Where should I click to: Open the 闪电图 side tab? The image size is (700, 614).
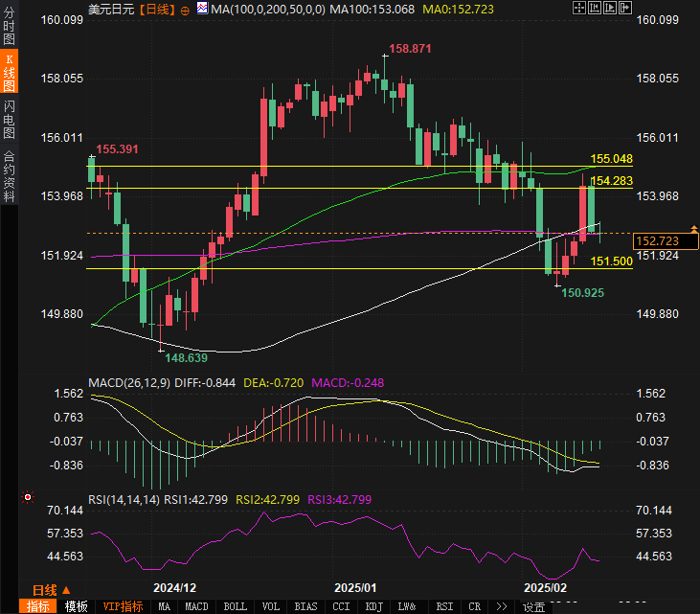click(x=9, y=119)
